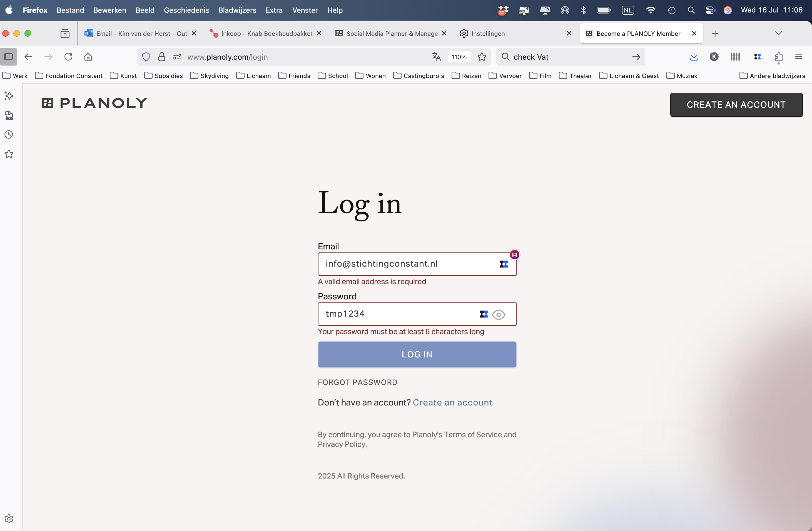The width and height of the screenshot is (812, 531).
Task: Open the Wi-Fi status menu
Action: [651, 10]
